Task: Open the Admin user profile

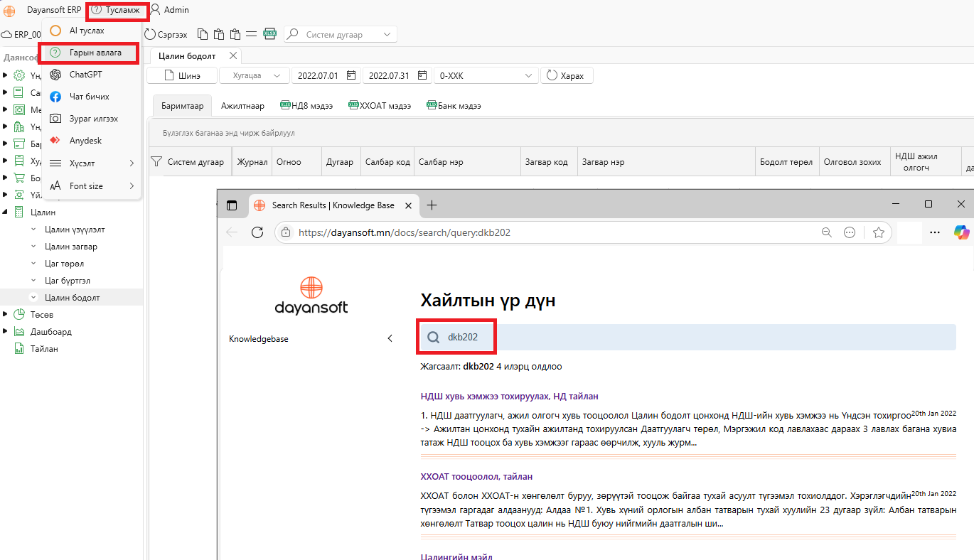Action: [x=169, y=10]
